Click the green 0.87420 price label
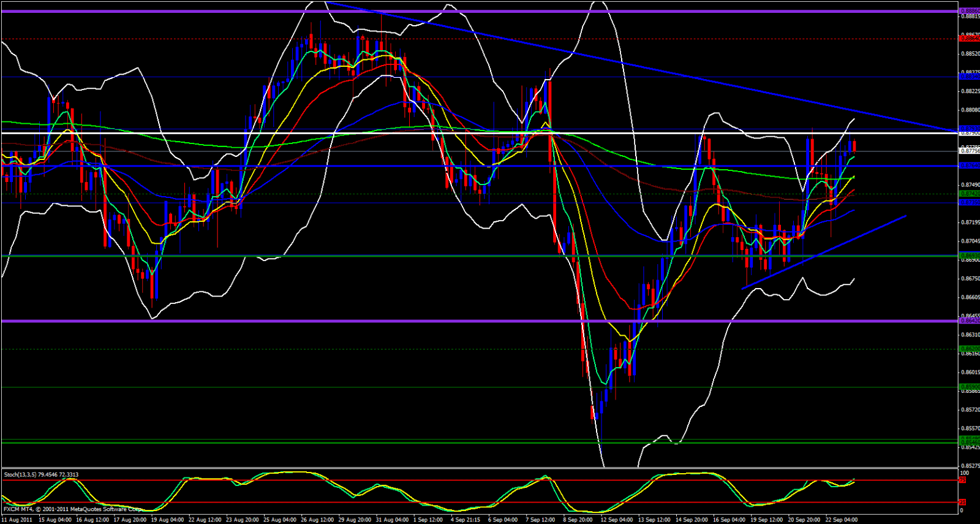 (x=968, y=194)
